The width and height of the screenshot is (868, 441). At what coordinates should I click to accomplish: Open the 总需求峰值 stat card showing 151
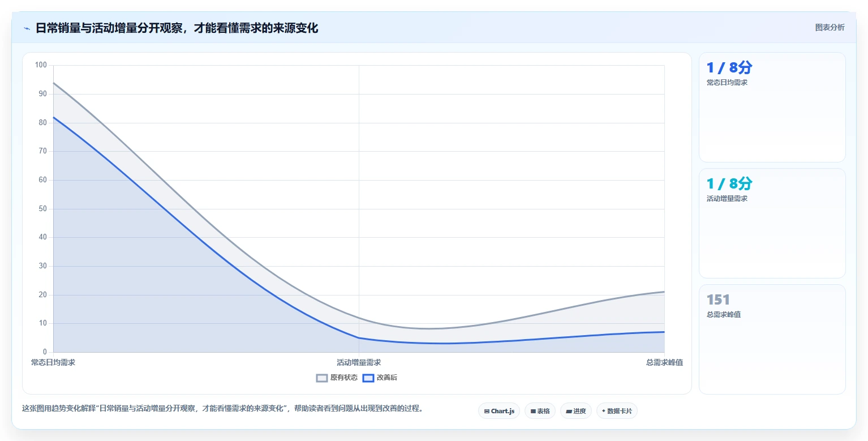(x=772, y=339)
